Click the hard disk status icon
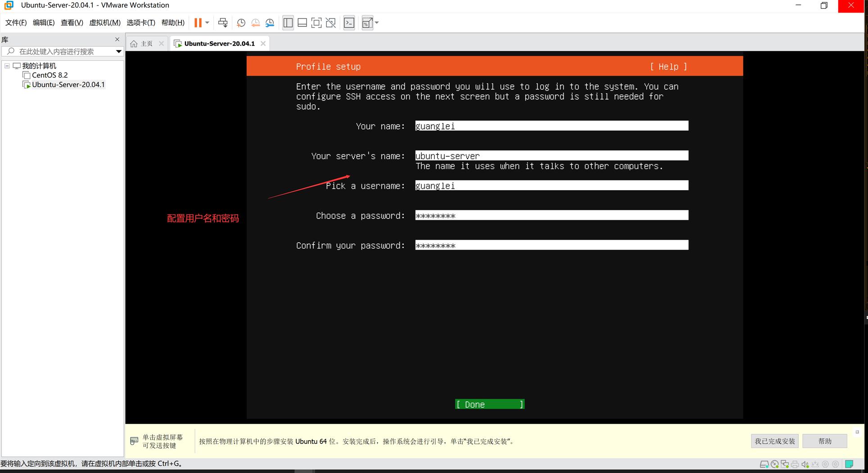868x473 pixels. point(764,464)
